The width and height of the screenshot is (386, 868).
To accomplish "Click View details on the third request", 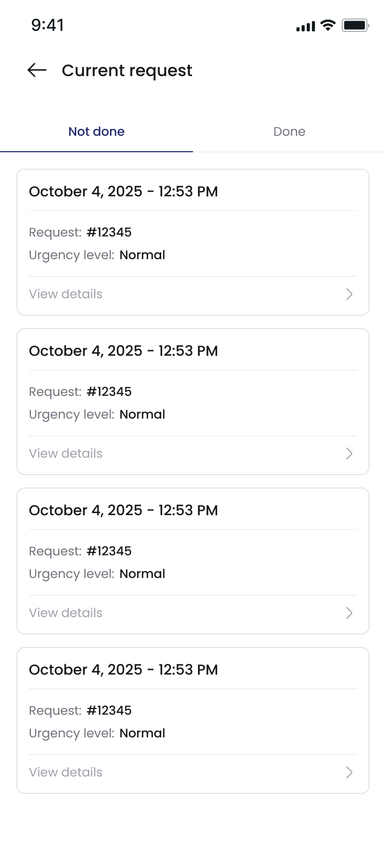I will pyautogui.click(x=65, y=613).
